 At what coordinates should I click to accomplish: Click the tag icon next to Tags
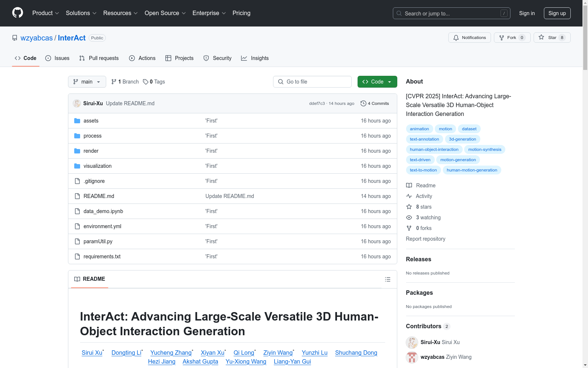click(146, 82)
